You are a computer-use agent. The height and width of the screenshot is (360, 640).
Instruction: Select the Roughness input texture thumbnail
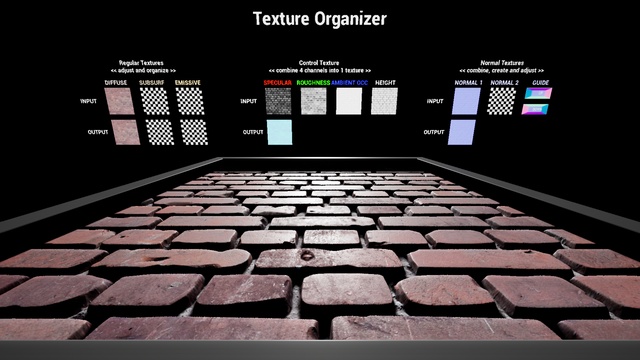pos(313,101)
